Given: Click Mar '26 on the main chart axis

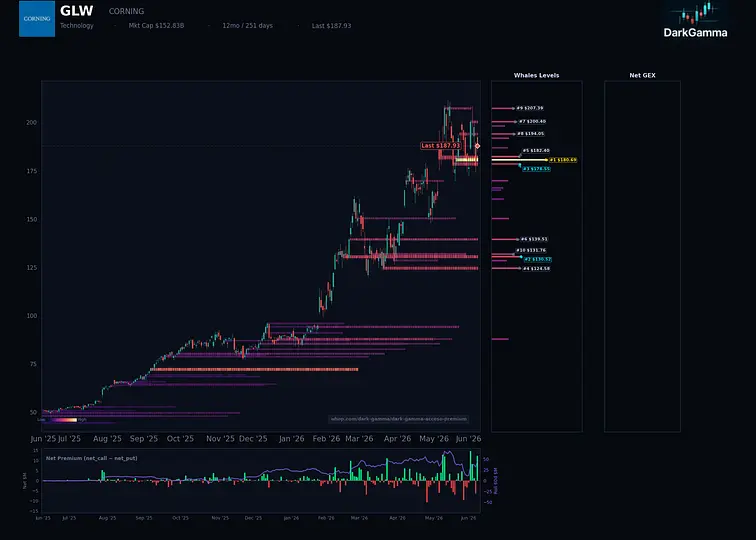Looking at the screenshot, I should [359, 439].
